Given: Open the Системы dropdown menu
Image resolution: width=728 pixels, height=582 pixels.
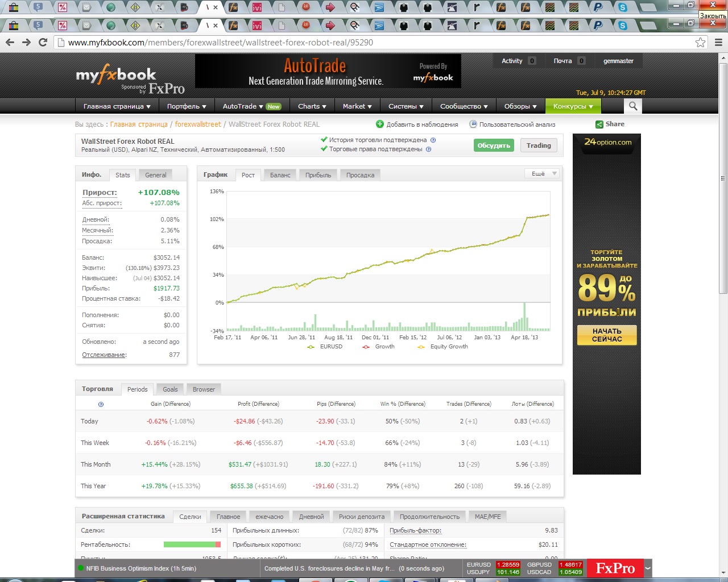Looking at the screenshot, I should point(406,106).
